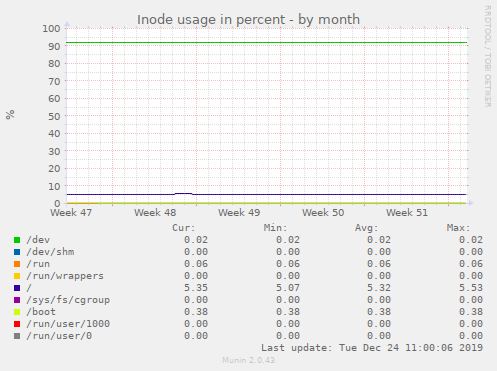
Task: Select the /run/user/0 legend label
Action: pyautogui.click(x=59, y=336)
